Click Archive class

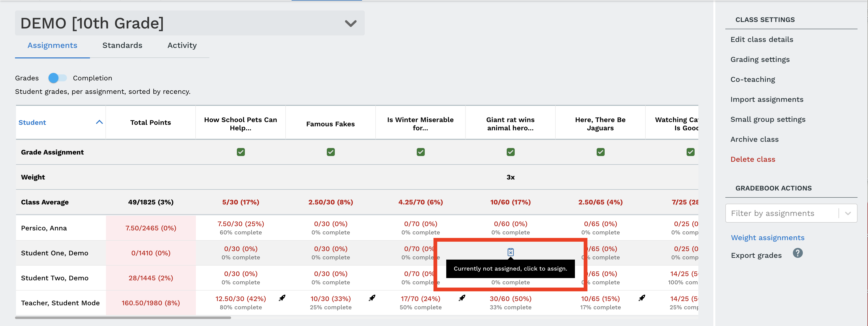[754, 139]
